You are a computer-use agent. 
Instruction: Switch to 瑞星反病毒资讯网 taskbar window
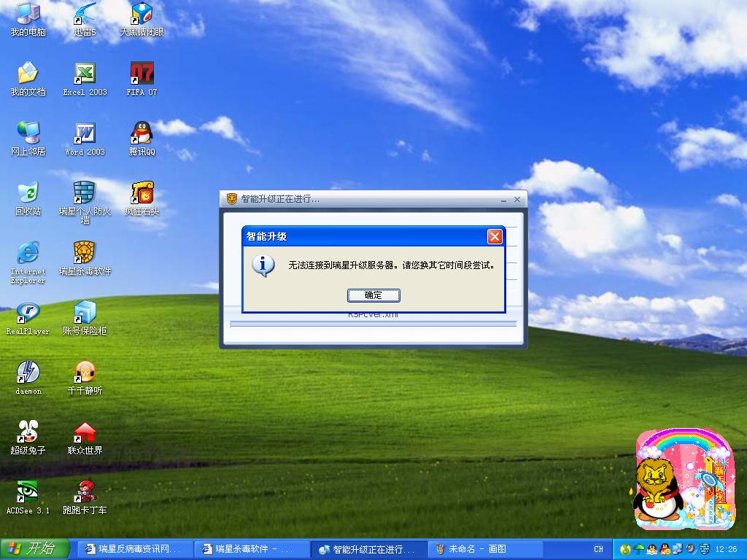(x=134, y=550)
